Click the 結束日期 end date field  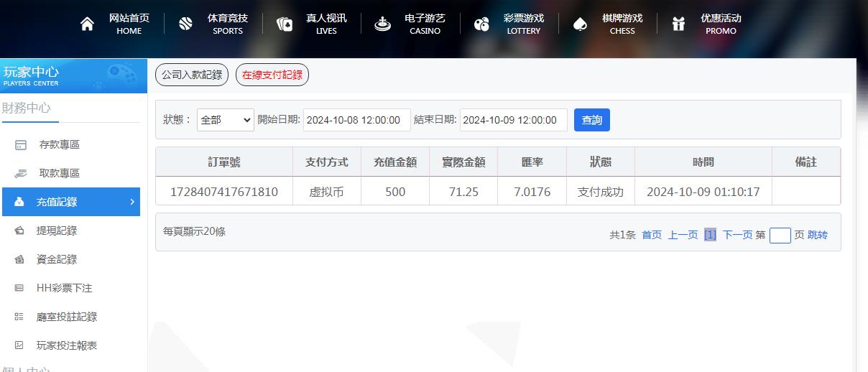(513, 120)
